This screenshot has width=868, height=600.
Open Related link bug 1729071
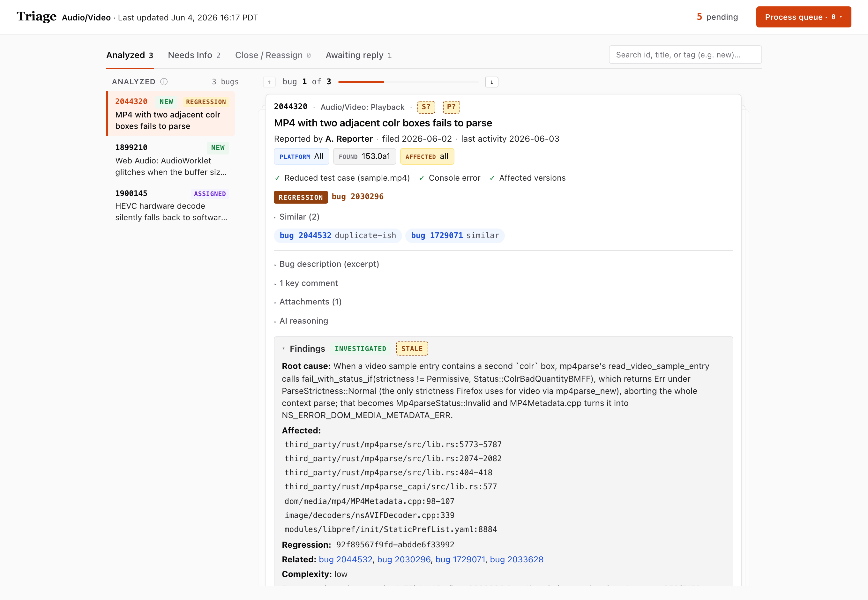460,559
